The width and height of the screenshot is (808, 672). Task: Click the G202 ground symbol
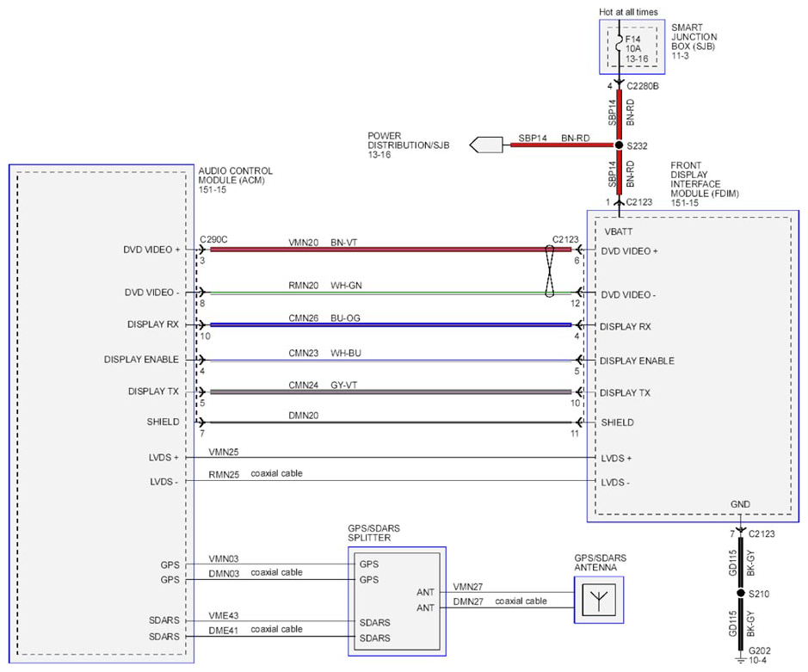pos(741,659)
